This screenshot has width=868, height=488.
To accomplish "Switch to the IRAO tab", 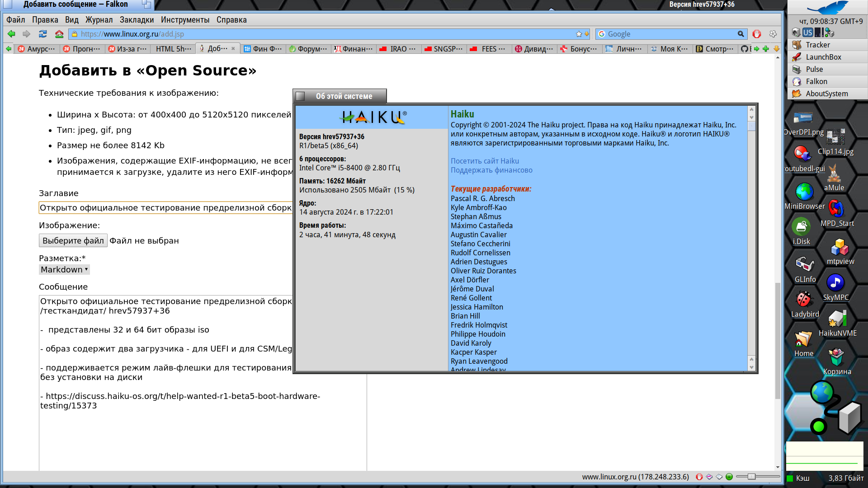I will point(399,49).
